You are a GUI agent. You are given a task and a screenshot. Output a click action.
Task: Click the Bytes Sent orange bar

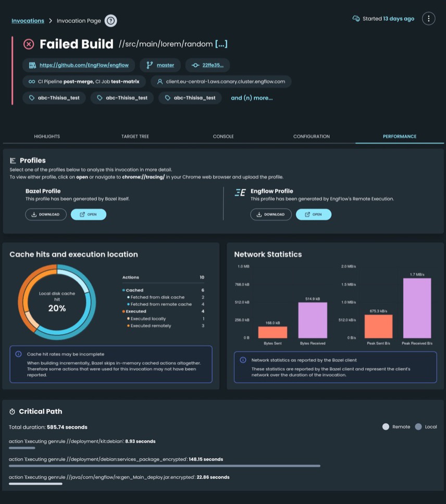[272, 332]
